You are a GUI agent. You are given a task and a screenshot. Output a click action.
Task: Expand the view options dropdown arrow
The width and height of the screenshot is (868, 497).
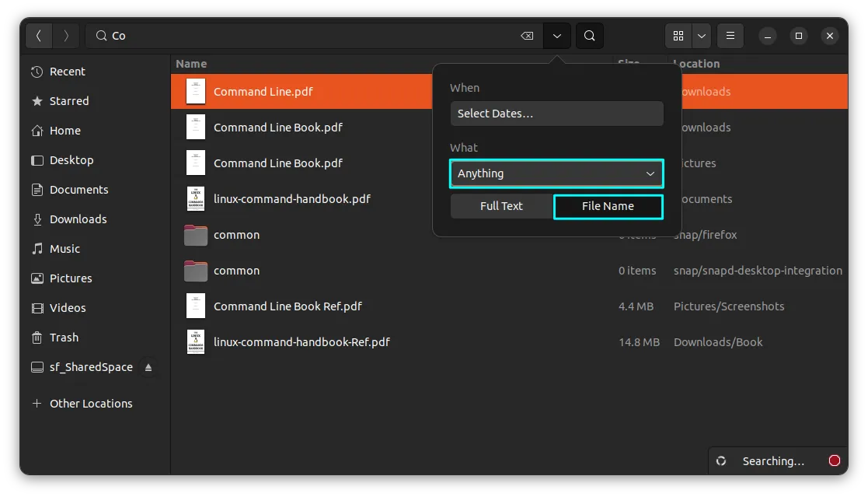click(x=702, y=36)
